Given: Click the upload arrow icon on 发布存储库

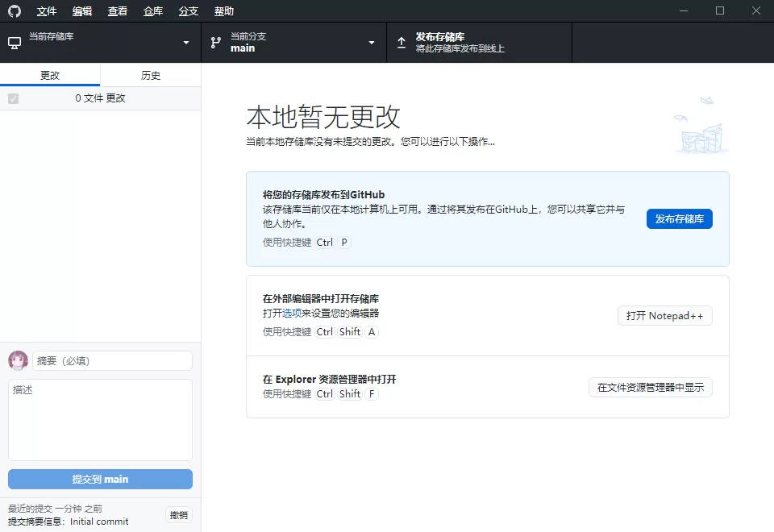Looking at the screenshot, I should pos(401,42).
